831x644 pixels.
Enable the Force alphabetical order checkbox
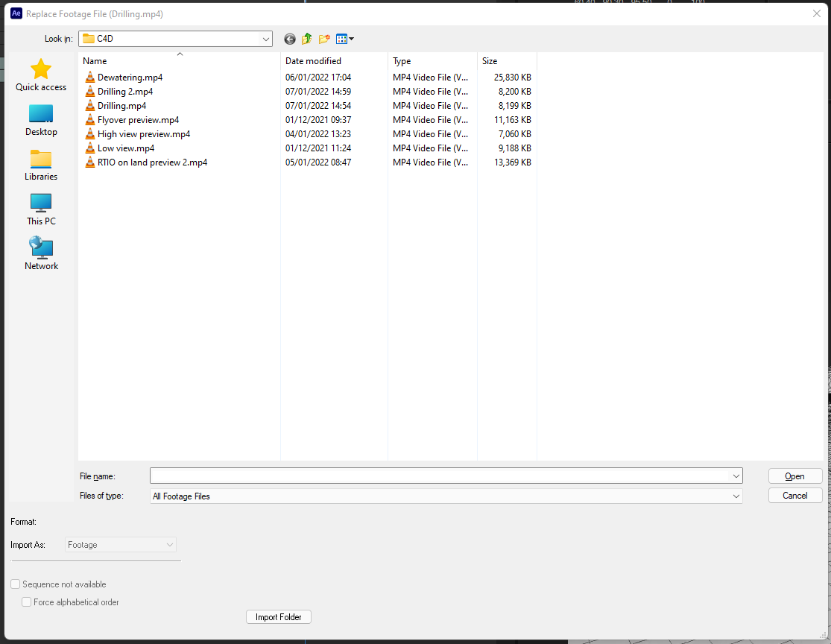26,602
